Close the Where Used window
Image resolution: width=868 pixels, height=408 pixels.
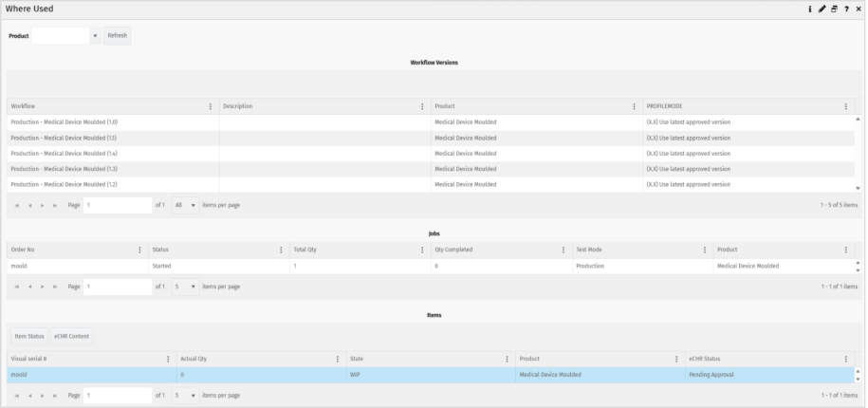(859, 9)
